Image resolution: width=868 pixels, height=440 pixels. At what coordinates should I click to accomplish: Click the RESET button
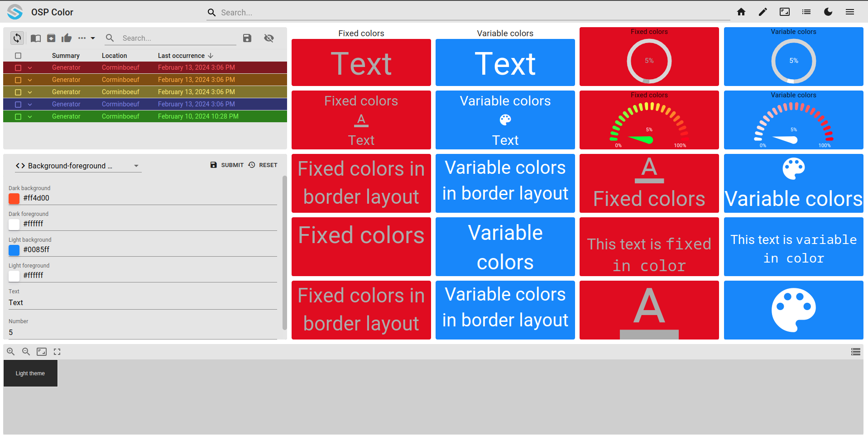[x=263, y=165]
